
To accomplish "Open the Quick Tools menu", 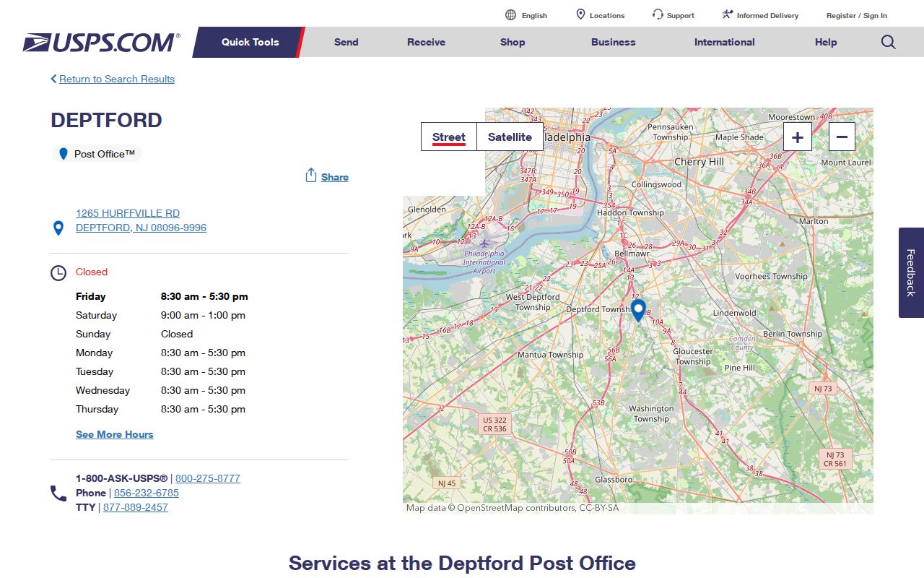I will (x=250, y=42).
